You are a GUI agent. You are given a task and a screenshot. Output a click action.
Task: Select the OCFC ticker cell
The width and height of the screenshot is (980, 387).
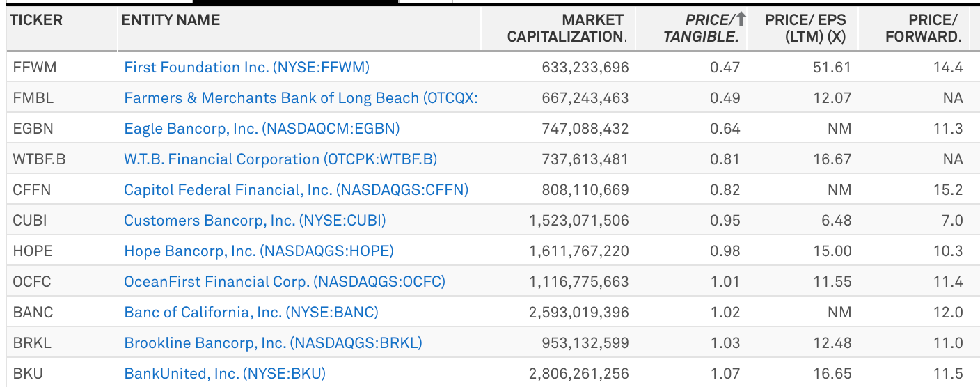pyautogui.click(x=32, y=282)
